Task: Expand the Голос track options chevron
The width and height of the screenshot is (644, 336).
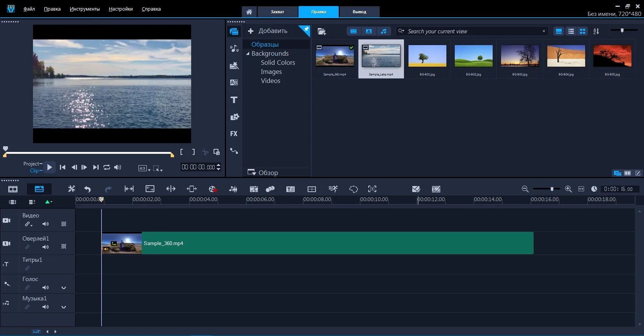Action: point(64,288)
